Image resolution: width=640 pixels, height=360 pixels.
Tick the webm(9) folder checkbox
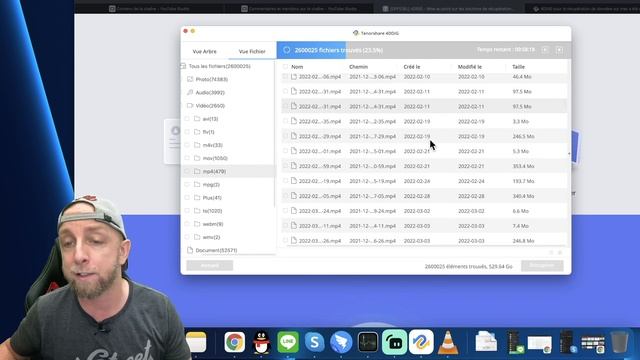point(187,224)
